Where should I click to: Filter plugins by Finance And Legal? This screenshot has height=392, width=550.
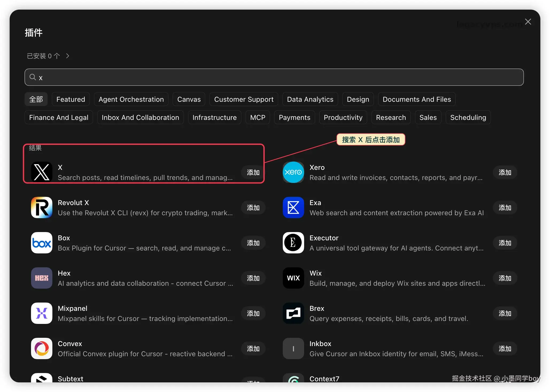tap(59, 117)
